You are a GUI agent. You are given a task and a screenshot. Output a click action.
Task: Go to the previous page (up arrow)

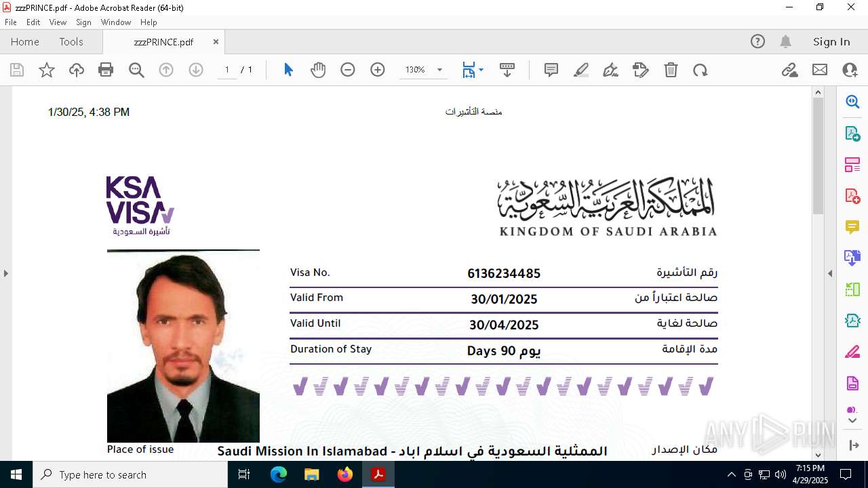click(x=166, y=70)
